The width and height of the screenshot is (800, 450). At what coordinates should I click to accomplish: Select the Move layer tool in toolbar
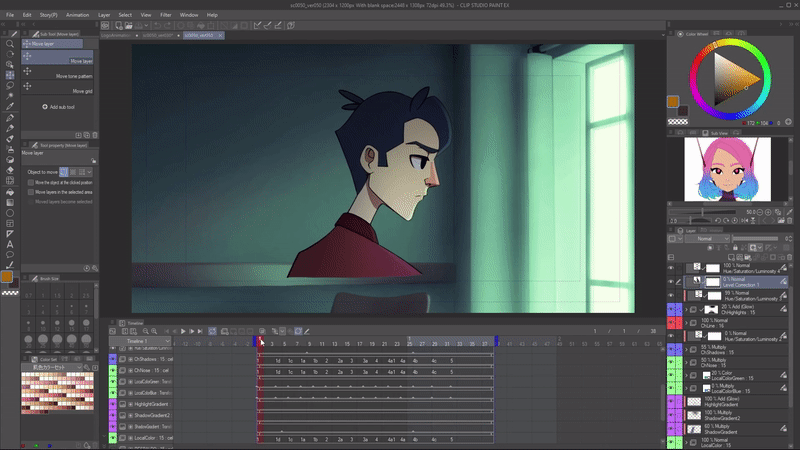coord(10,75)
